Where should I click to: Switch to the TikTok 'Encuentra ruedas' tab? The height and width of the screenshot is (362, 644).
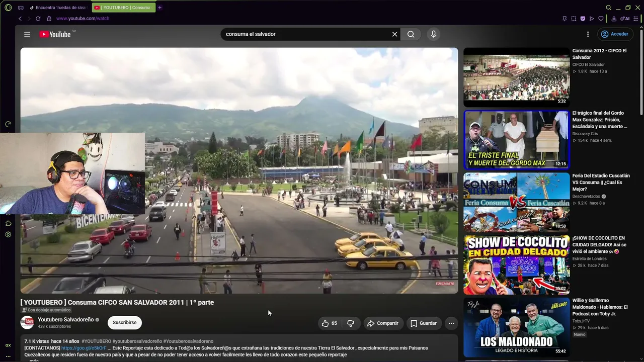(58, 8)
